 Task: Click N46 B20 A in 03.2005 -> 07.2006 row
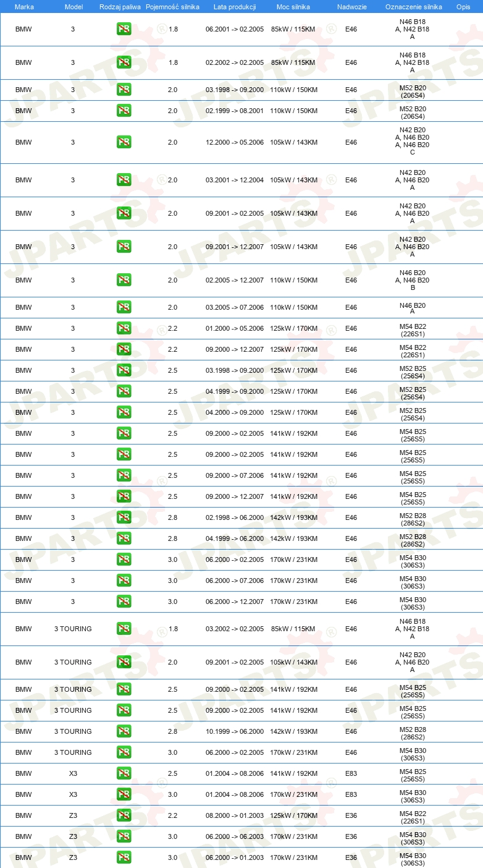413,308
